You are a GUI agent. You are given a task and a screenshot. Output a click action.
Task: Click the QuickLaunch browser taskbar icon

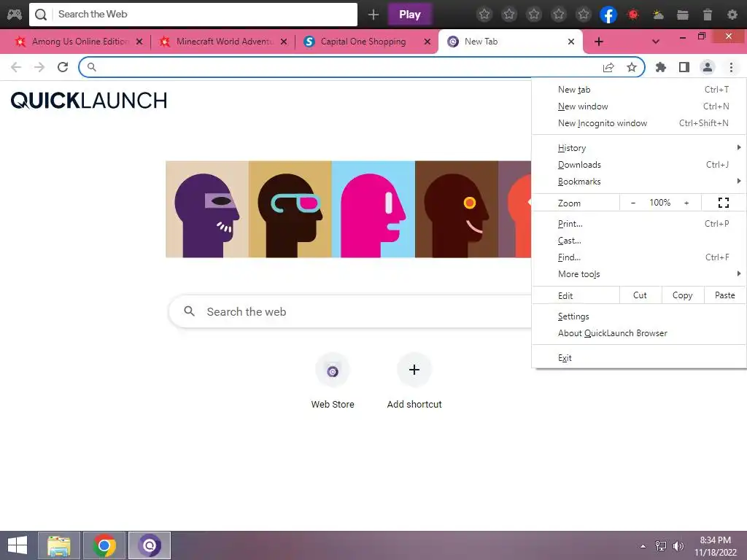click(150, 545)
